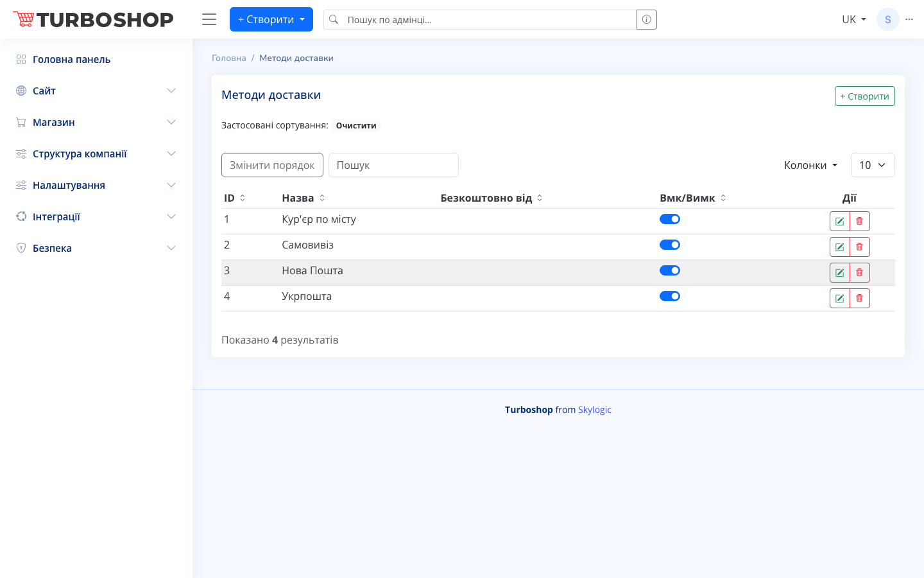The height and width of the screenshot is (578, 924).
Task: Click the Пошук table search field
Action: [393, 165]
